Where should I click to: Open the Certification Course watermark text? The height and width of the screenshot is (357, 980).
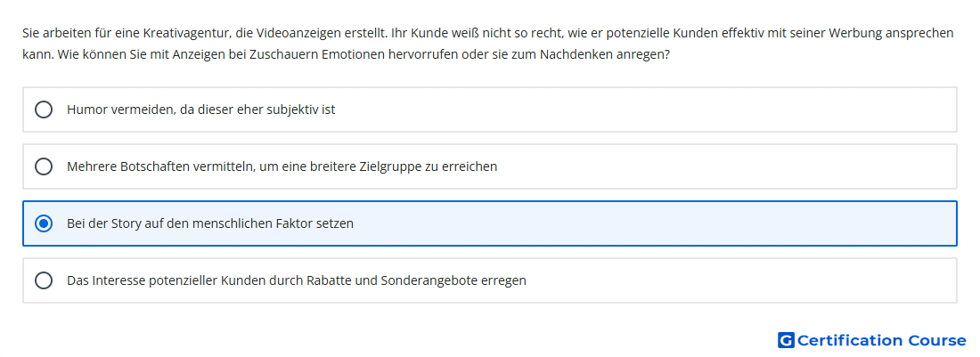882,340
